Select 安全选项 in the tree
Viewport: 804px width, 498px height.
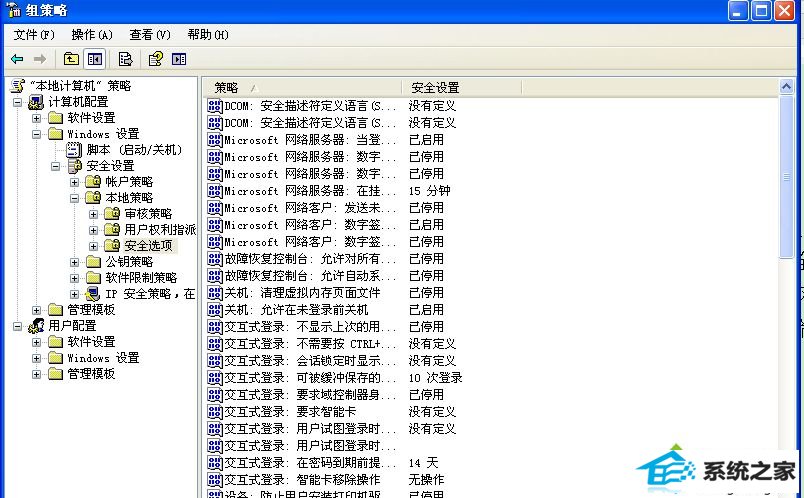coord(149,246)
